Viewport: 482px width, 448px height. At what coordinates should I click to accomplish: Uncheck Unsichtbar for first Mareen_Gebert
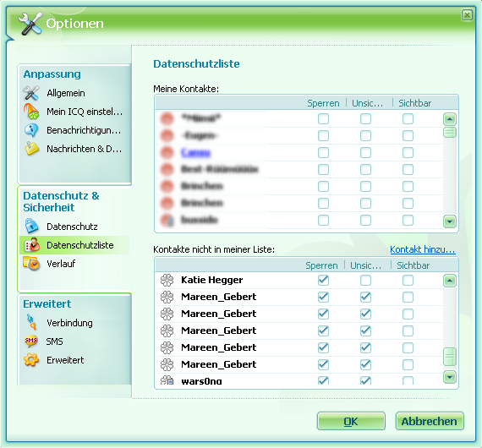point(365,297)
